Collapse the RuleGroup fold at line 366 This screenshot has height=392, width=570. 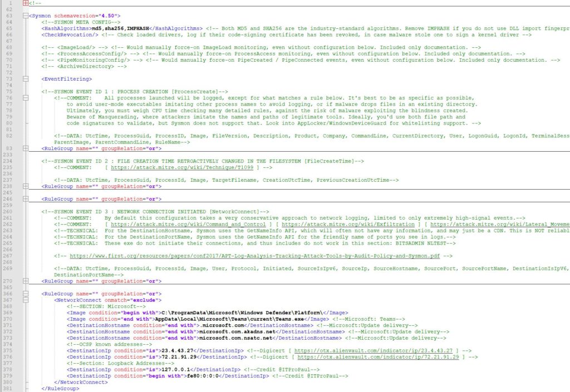[25, 293]
